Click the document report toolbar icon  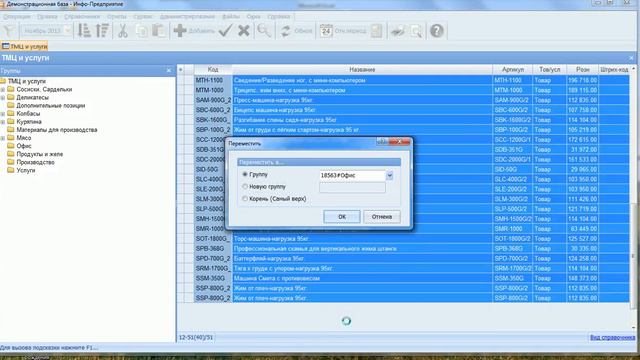pos(376,31)
